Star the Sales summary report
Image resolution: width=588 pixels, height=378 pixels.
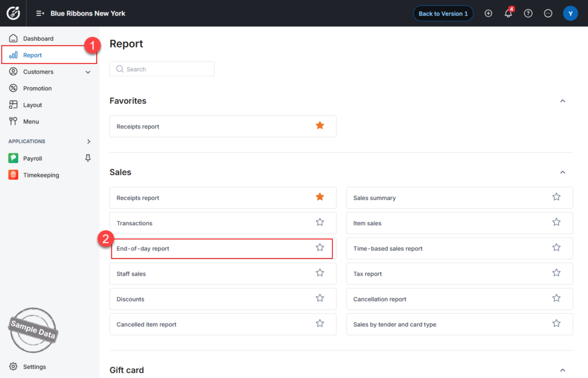556,197
